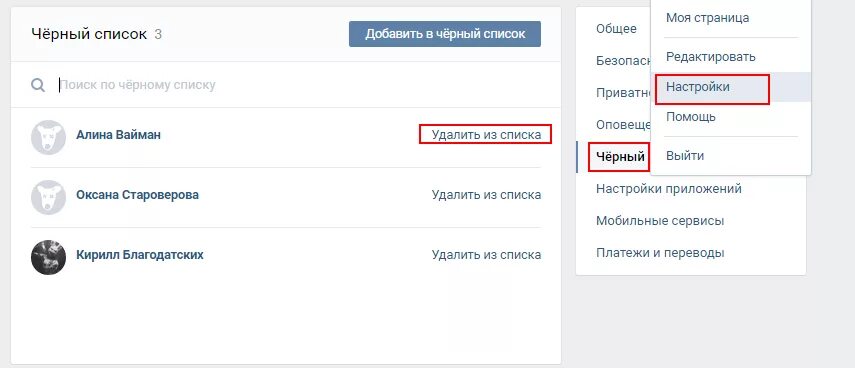The width and height of the screenshot is (855, 368).
Task: Open Алина Вайман name link
Action: click(x=118, y=135)
